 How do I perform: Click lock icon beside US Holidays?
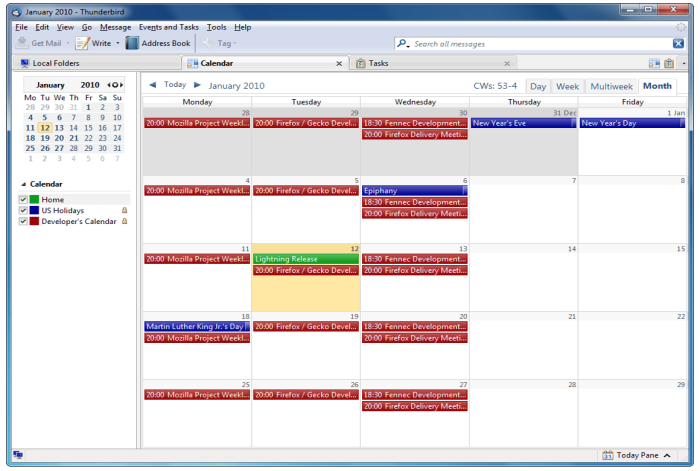125,210
